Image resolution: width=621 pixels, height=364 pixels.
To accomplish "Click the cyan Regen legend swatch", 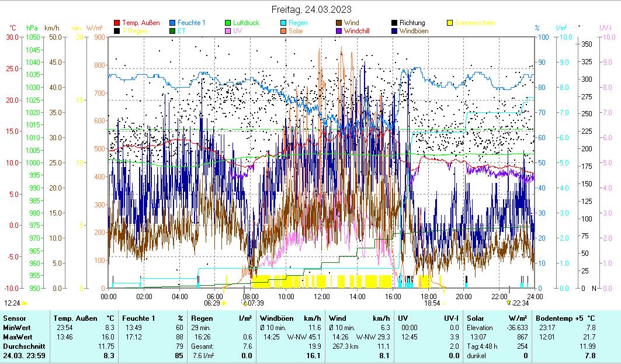I will point(284,23).
